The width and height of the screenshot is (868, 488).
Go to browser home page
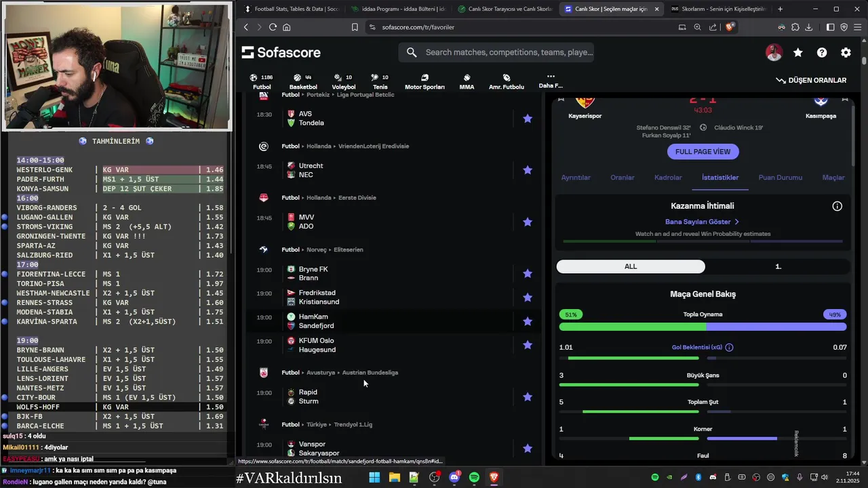tap(287, 27)
